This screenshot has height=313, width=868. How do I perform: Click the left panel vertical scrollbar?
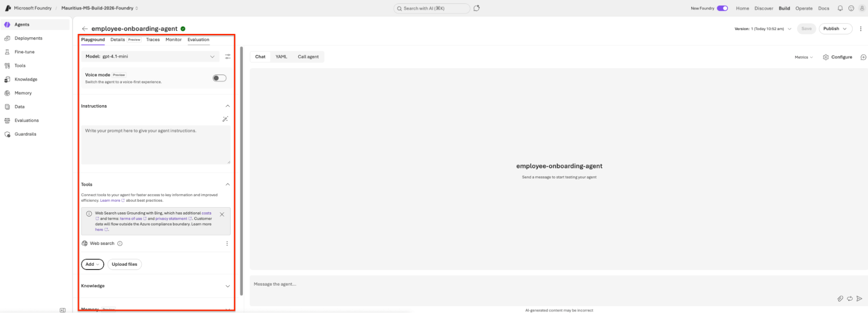pyautogui.click(x=241, y=170)
